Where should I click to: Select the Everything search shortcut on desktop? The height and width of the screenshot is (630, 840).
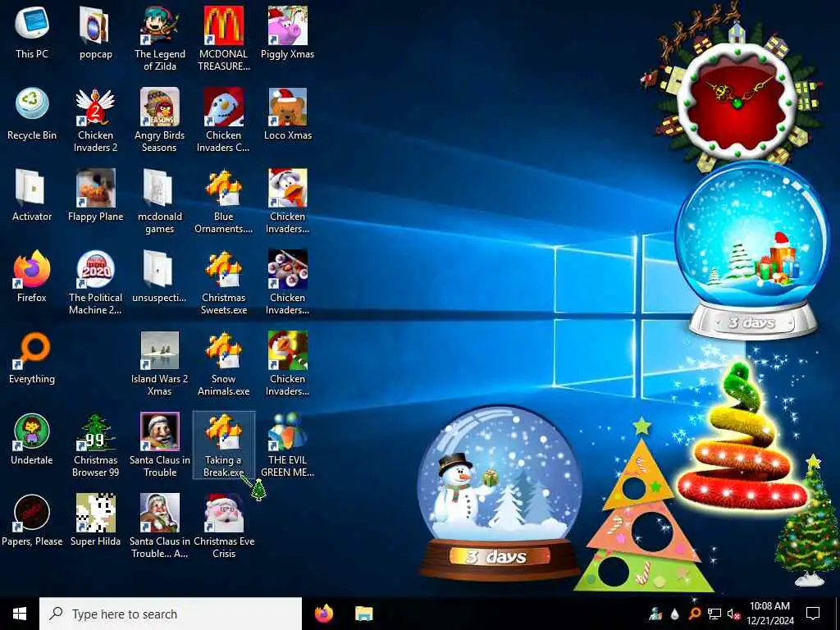32,358
